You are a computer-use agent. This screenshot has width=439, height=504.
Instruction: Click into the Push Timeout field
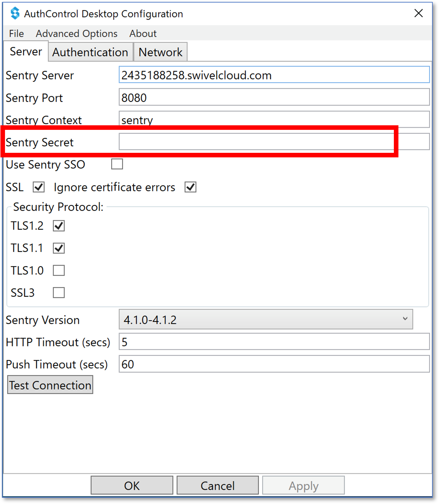coord(274,364)
